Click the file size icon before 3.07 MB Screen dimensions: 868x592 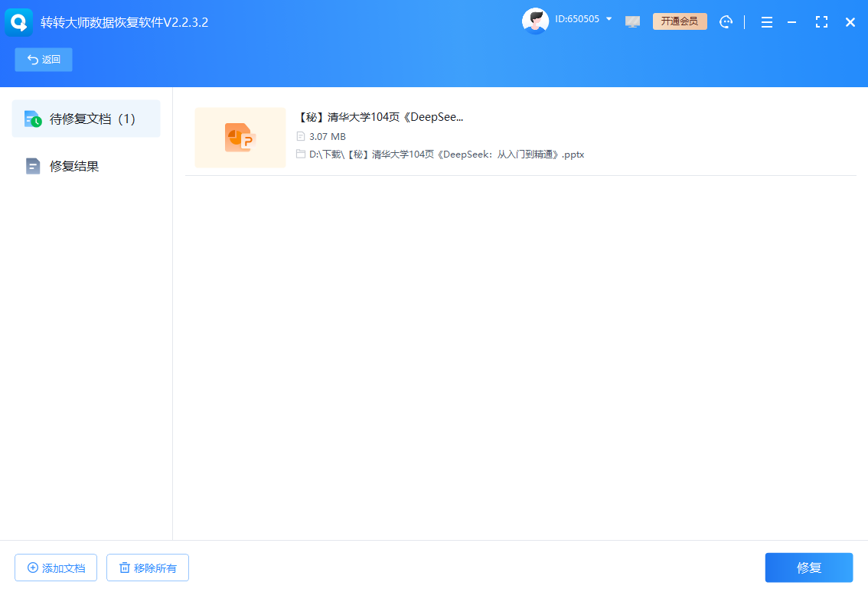point(300,136)
